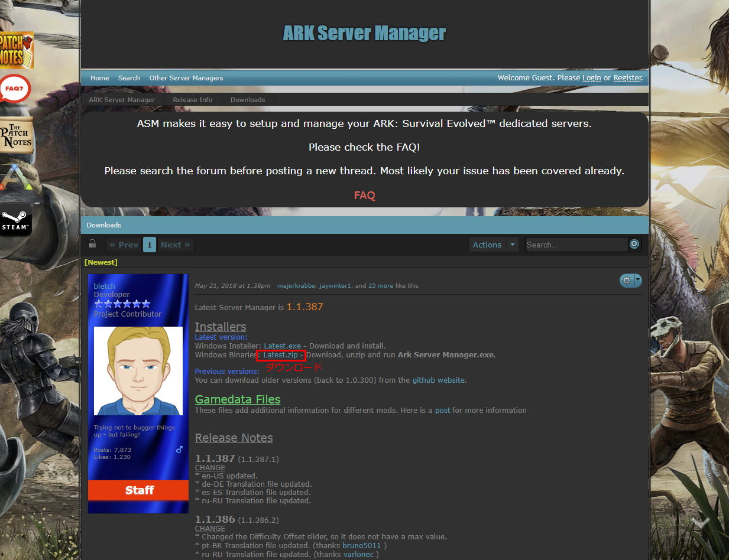Click bletch's avatar image
This screenshot has width=729, height=560.
(x=138, y=371)
